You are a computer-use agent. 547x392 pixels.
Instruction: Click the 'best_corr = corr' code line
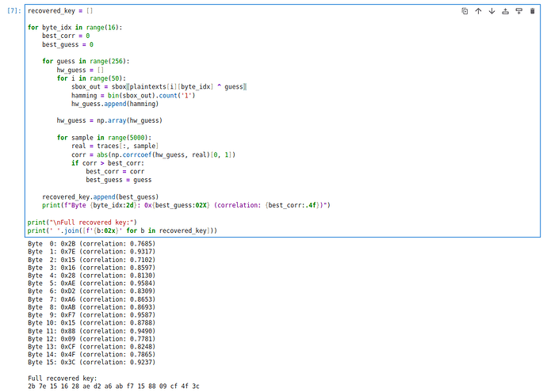pyautogui.click(x=115, y=171)
